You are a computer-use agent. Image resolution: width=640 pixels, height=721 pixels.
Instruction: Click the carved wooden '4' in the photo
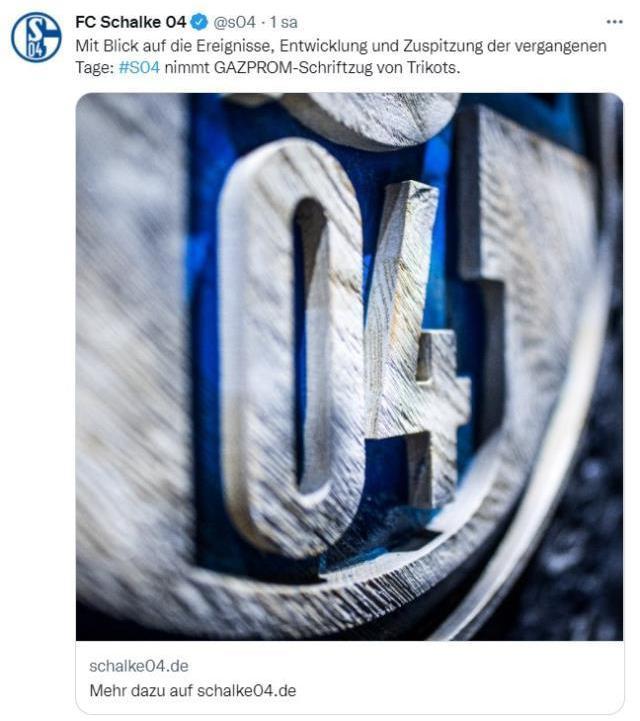[x=416, y=345]
